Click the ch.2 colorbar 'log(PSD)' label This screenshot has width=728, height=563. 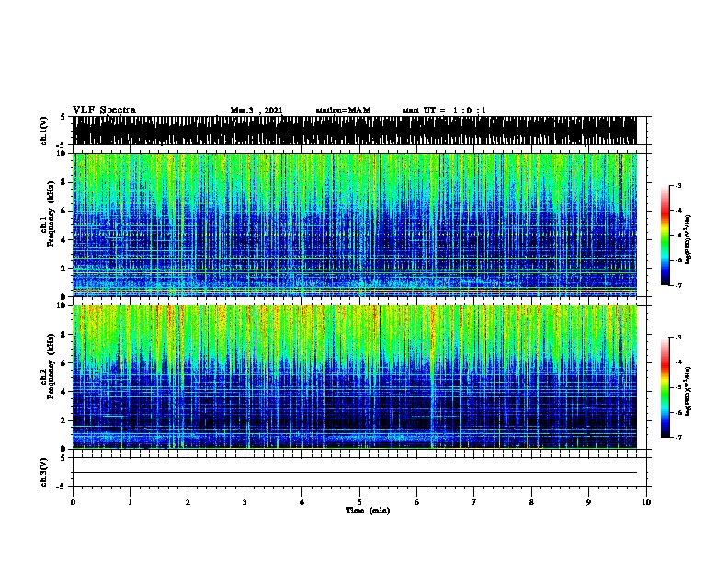pos(688,391)
